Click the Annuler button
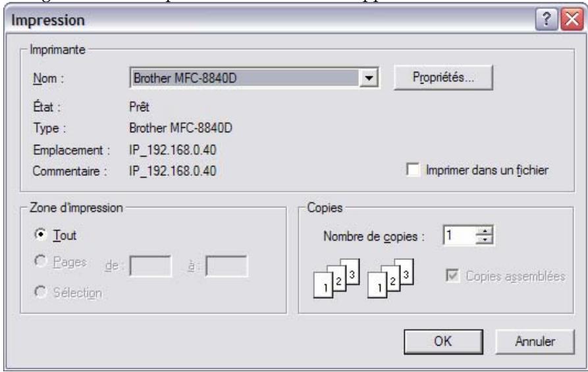The image size is (588, 372). [x=535, y=342]
